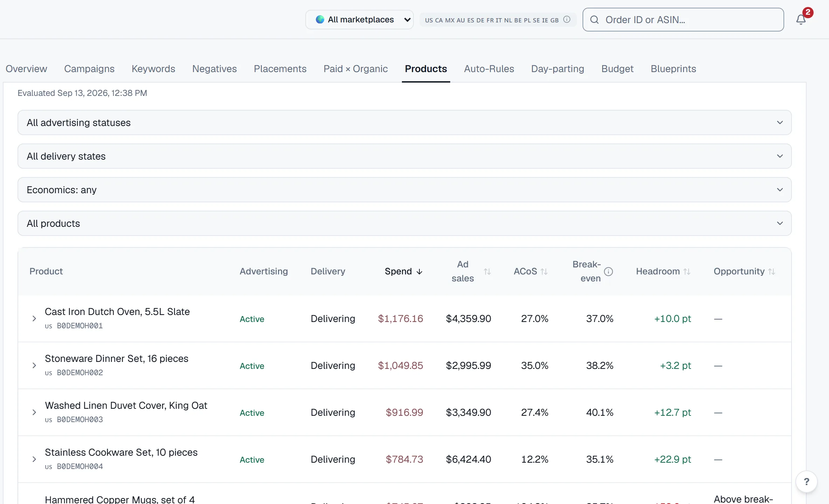Expand Cast Iron Dutch Oven row
The image size is (829, 504).
click(34, 318)
